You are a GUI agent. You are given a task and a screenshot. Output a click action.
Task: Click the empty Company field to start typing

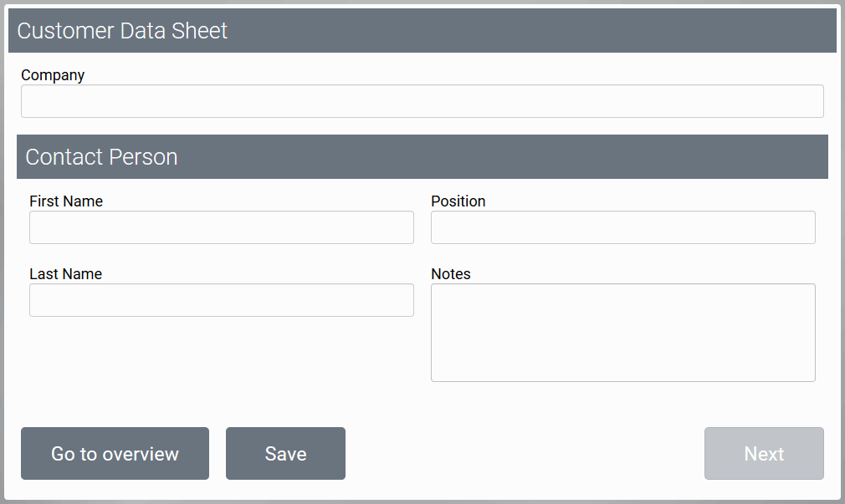(422, 100)
